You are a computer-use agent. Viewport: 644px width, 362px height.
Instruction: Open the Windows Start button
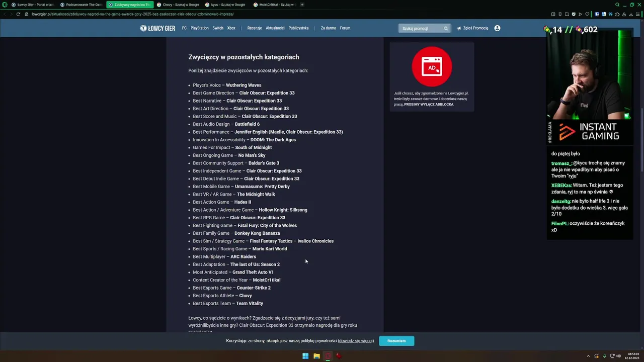coord(305,356)
